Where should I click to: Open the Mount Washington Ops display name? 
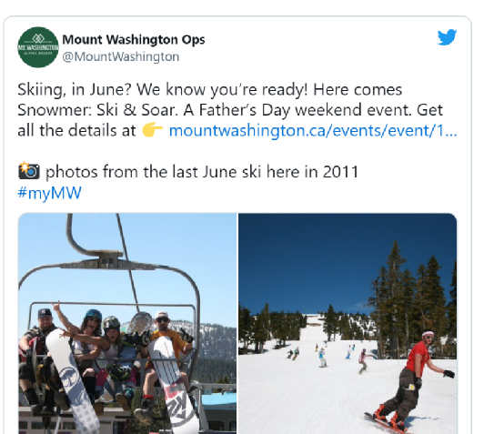(x=134, y=39)
